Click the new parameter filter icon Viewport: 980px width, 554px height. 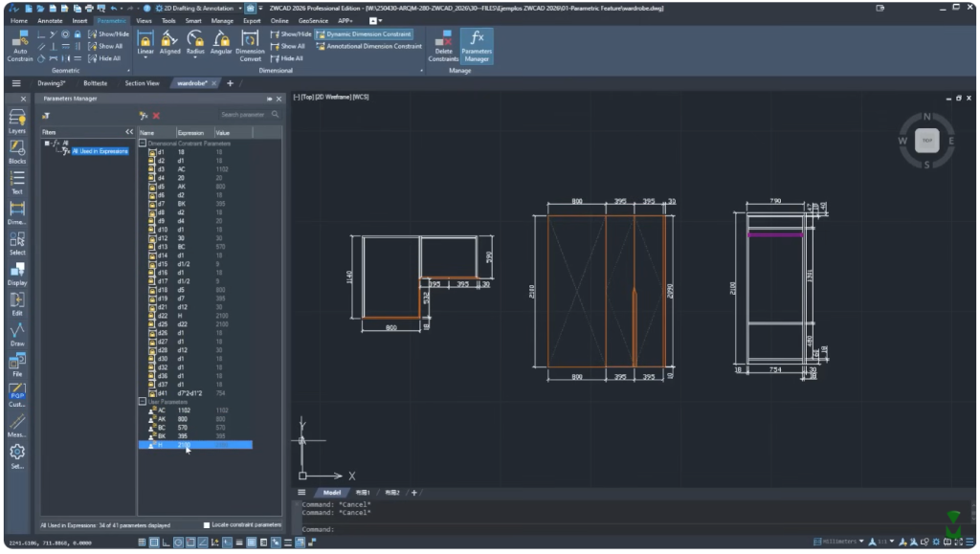[46, 116]
